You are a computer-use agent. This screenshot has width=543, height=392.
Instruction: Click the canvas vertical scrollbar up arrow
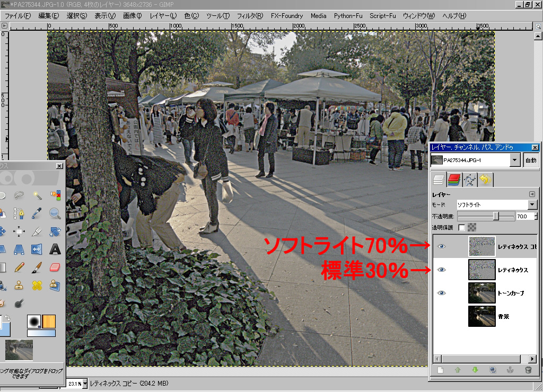(538, 36)
